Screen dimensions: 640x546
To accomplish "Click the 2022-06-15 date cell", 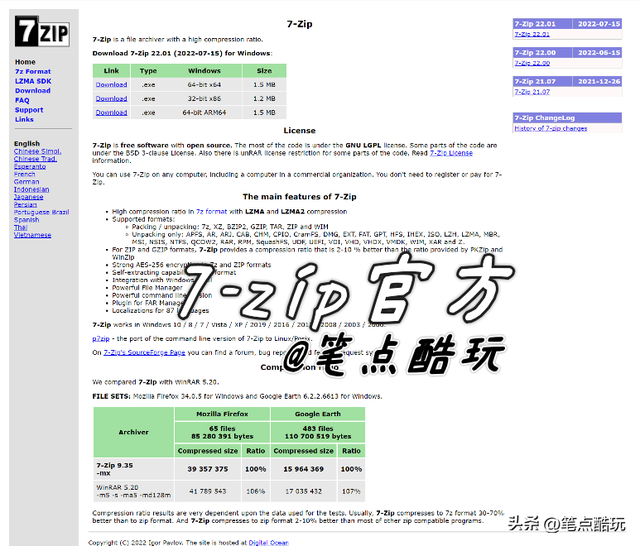I will coord(597,53).
